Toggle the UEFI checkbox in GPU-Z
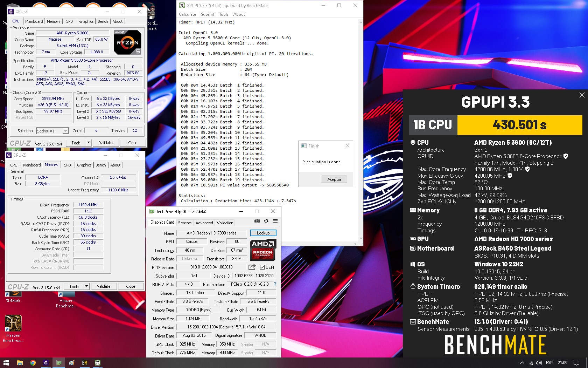 tap(262, 267)
